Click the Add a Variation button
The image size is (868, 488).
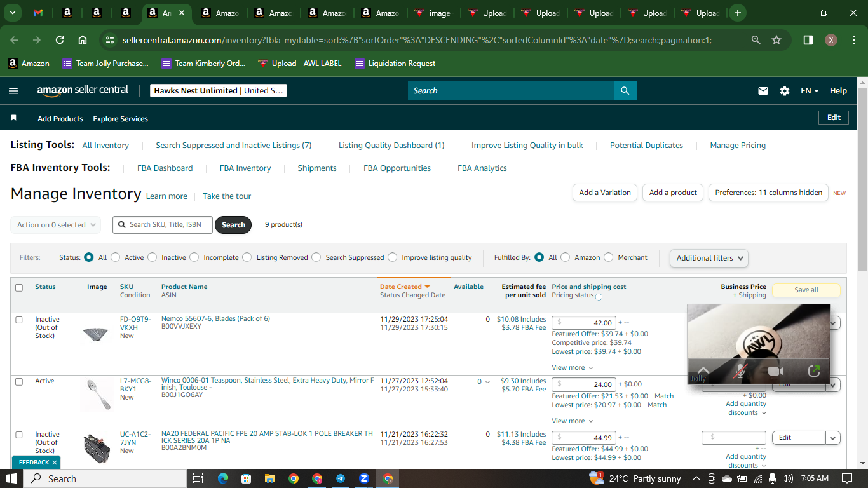click(x=605, y=193)
